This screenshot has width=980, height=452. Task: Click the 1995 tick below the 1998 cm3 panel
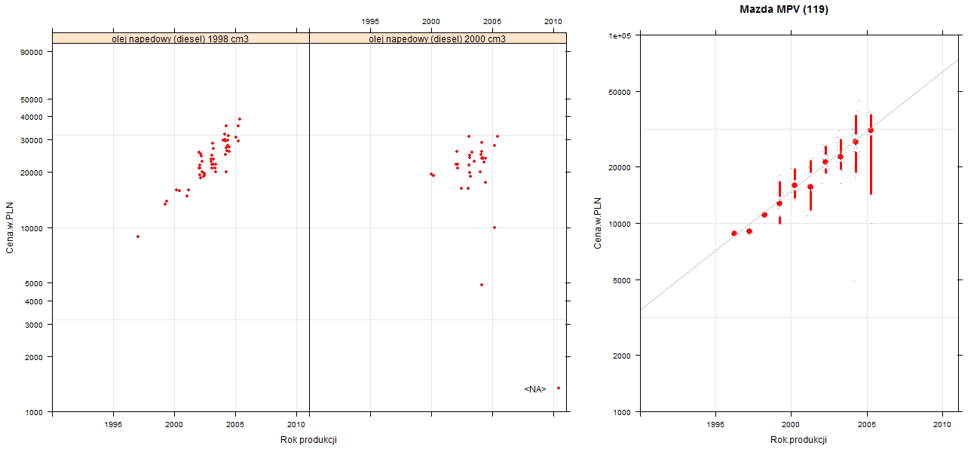[113, 424]
